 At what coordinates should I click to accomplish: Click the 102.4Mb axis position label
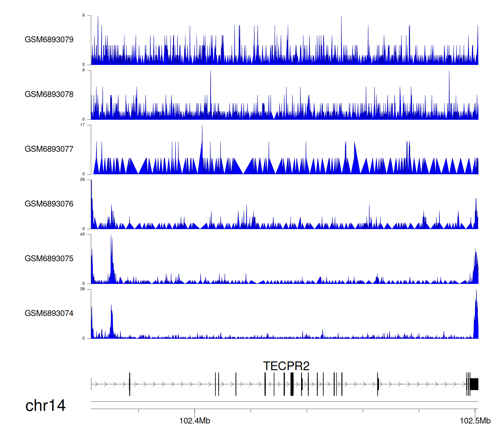(x=195, y=421)
